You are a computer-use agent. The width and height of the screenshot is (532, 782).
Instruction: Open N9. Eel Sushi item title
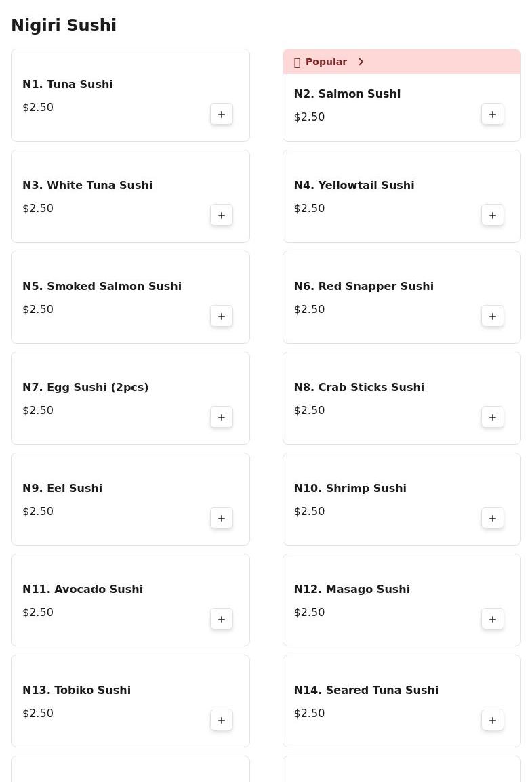click(x=62, y=488)
